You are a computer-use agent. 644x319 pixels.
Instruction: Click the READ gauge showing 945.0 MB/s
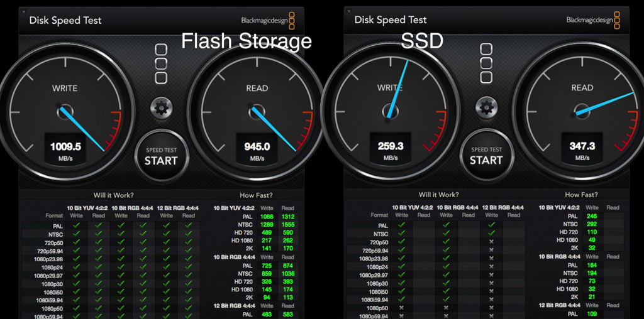[257, 112]
